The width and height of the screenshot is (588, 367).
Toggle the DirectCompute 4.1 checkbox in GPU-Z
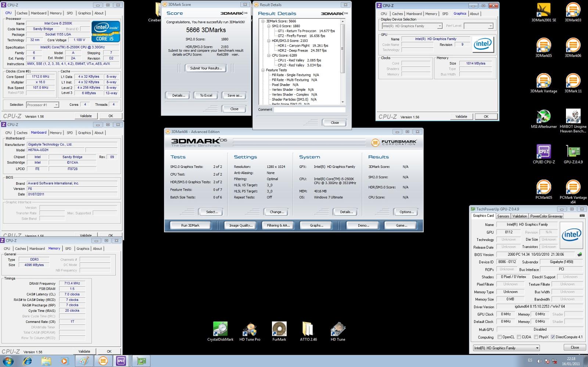(x=553, y=337)
